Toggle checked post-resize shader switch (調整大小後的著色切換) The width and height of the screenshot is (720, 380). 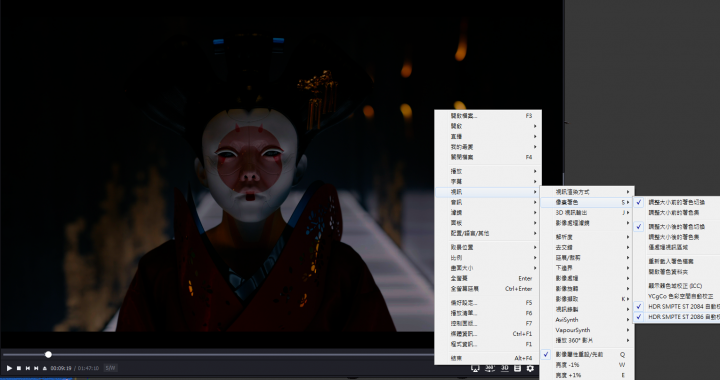677,226
